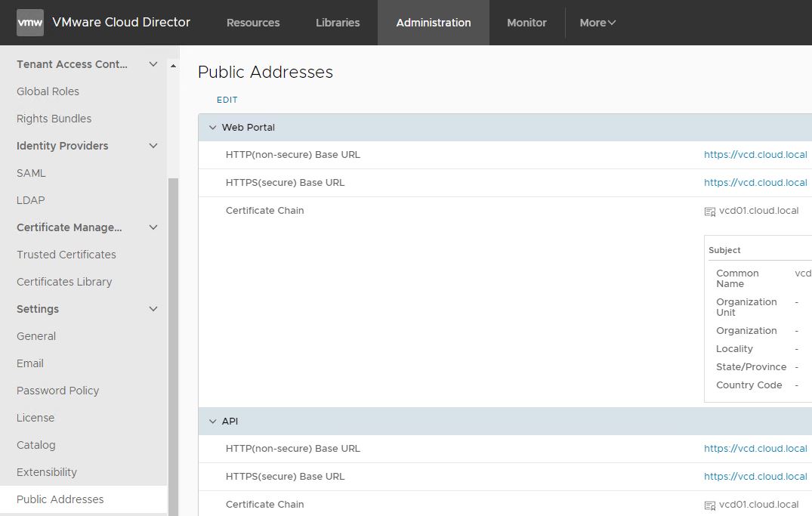Click the API certificate chain icon

(x=709, y=505)
